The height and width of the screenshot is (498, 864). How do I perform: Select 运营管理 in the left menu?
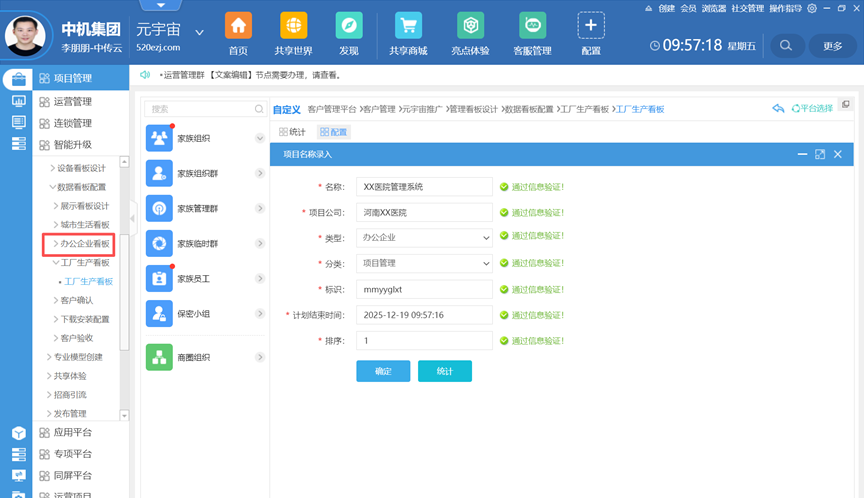[x=72, y=101]
